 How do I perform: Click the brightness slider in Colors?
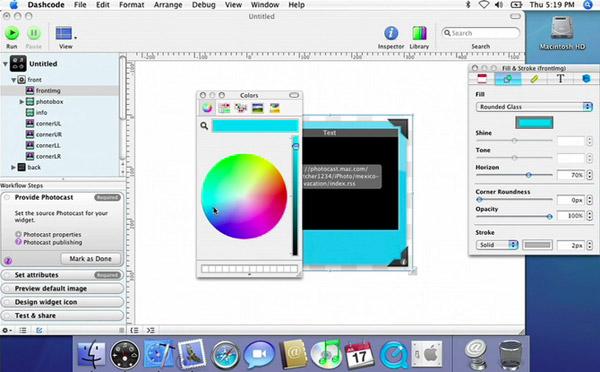pyautogui.click(x=295, y=195)
